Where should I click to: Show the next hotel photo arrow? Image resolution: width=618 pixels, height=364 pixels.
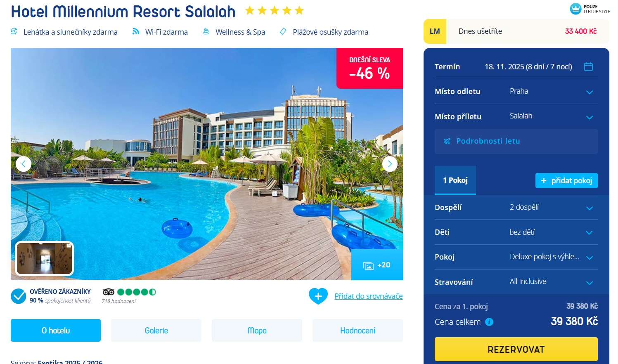(390, 164)
